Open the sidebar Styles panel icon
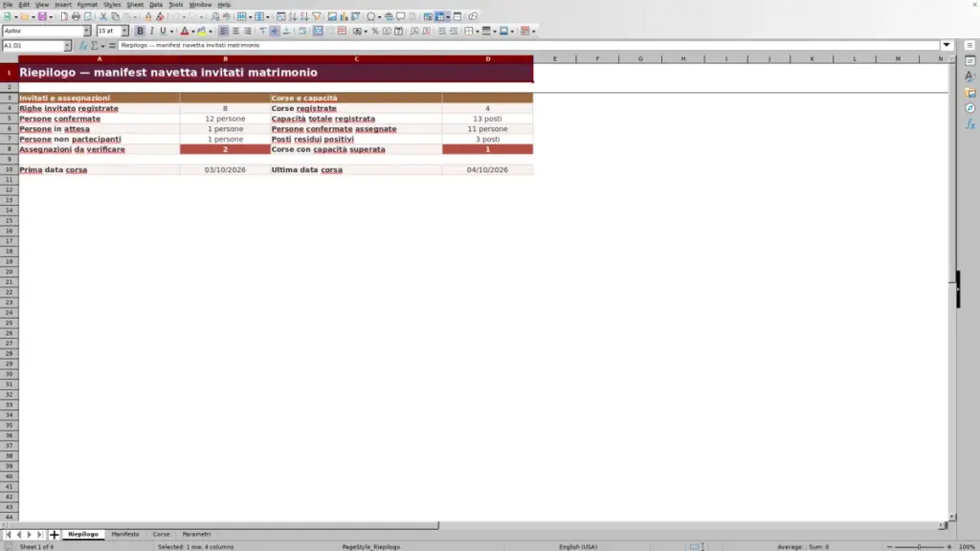980x551 pixels. 970,77
